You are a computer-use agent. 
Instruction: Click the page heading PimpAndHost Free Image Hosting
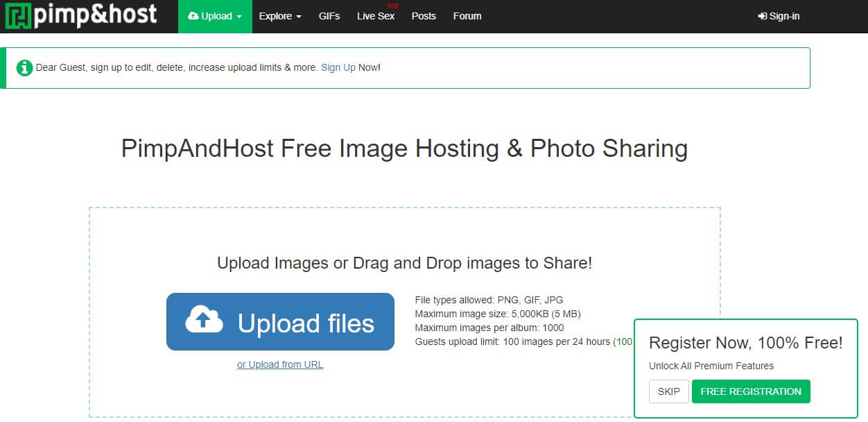point(404,149)
